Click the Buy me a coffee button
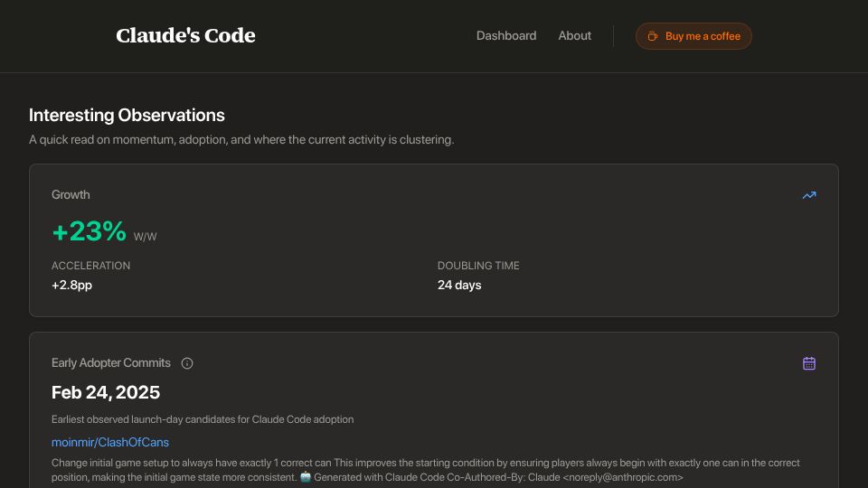 pos(693,36)
